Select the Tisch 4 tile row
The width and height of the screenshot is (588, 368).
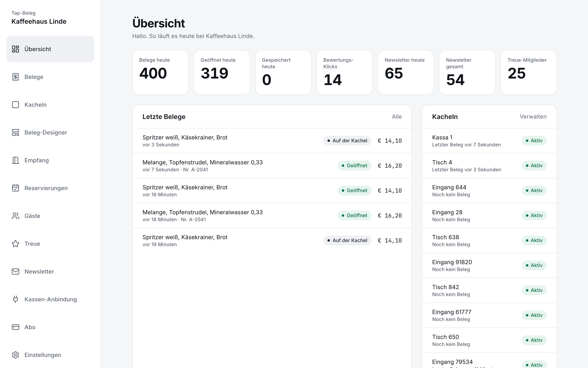click(489, 166)
